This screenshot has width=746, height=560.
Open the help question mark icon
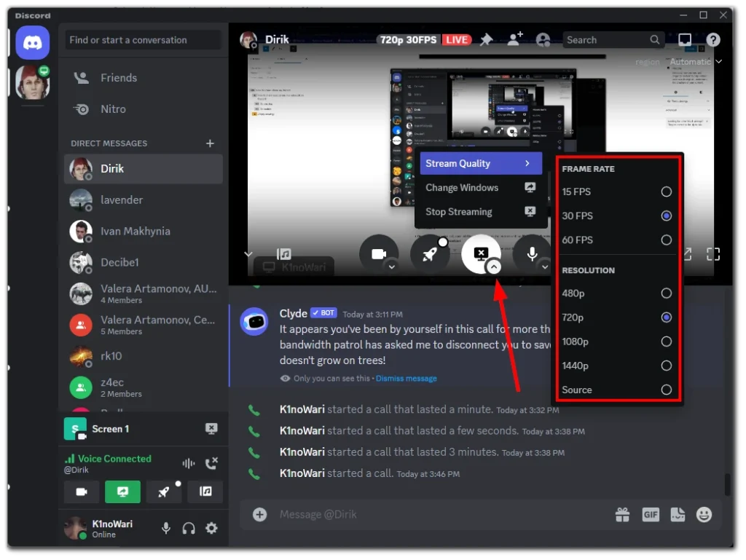[x=713, y=40]
